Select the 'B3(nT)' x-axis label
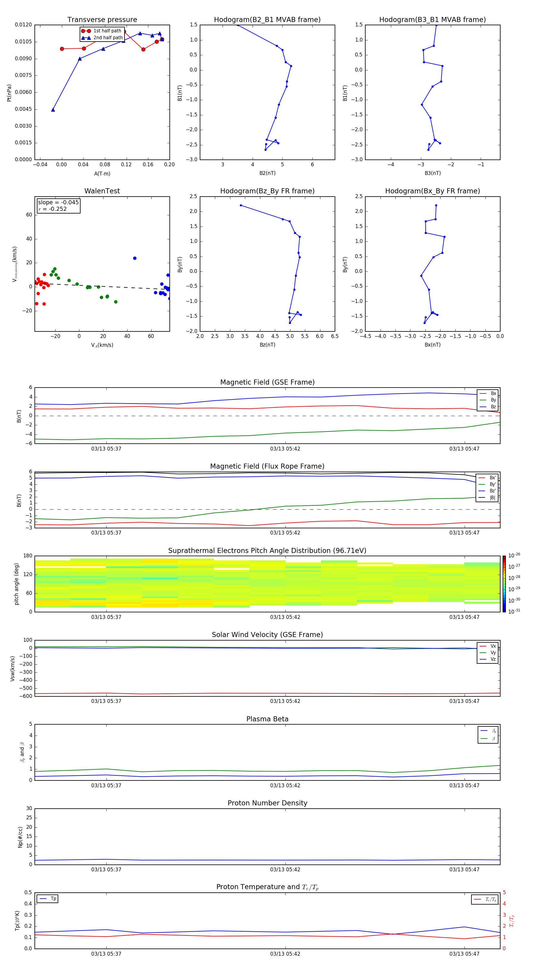This screenshot has width=535, height=980. [x=432, y=173]
